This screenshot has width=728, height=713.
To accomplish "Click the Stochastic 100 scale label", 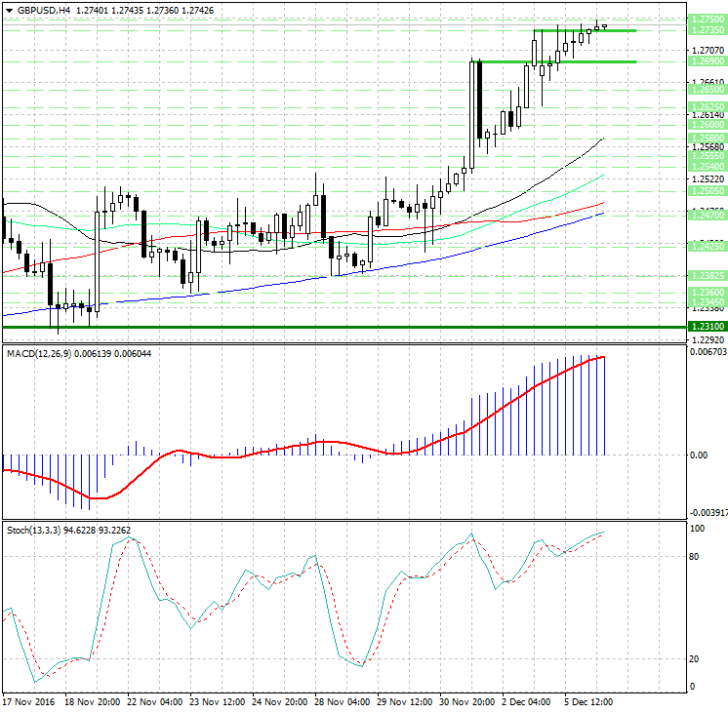I will [698, 529].
